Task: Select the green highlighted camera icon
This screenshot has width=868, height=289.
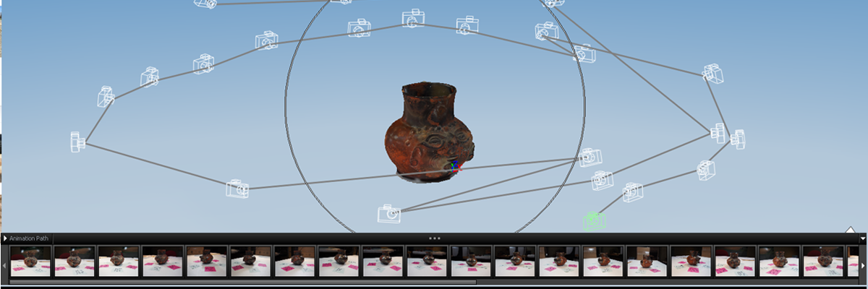Action: (593, 221)
